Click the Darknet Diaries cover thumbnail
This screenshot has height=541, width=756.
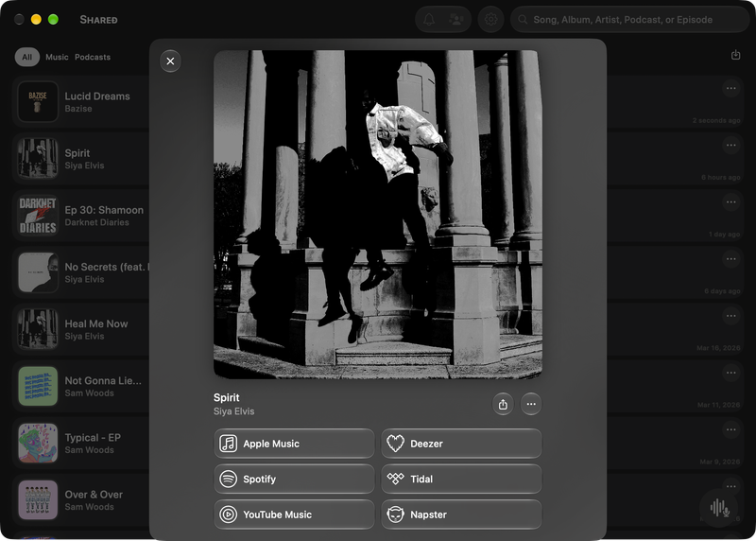[38, 216]
